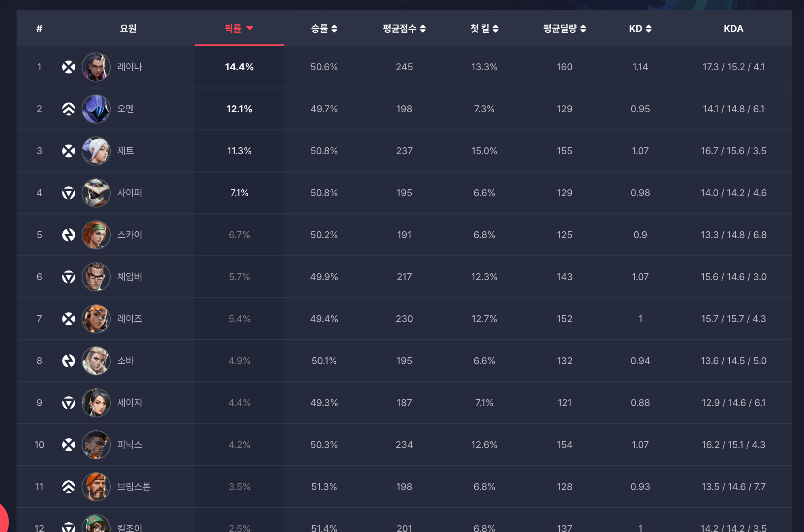Click the 피닉스 agent name link
804x532 pixels.
click(x=130, y=445)
